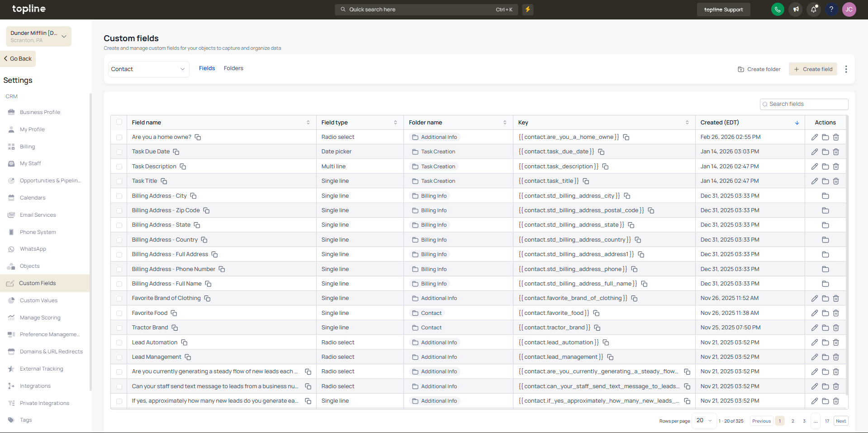Move Billing Address - City to folder
868x433 pixels.
click(825, 196)
